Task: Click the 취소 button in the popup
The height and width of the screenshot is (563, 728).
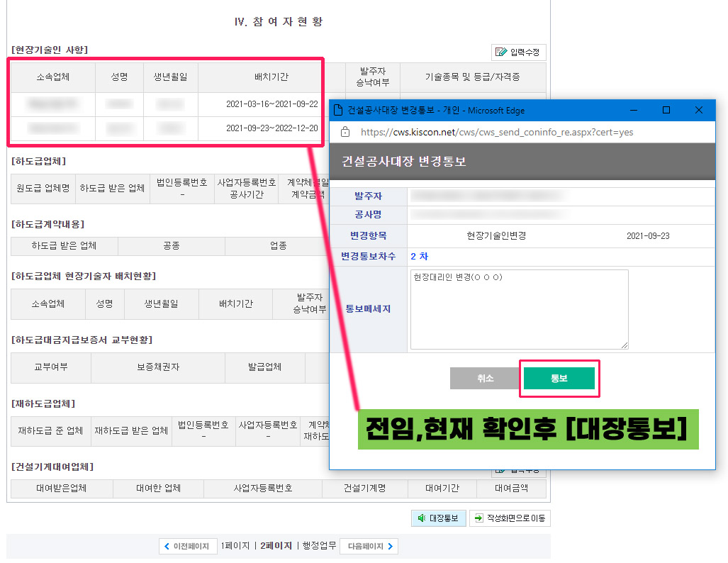Action: click(486, 378)
